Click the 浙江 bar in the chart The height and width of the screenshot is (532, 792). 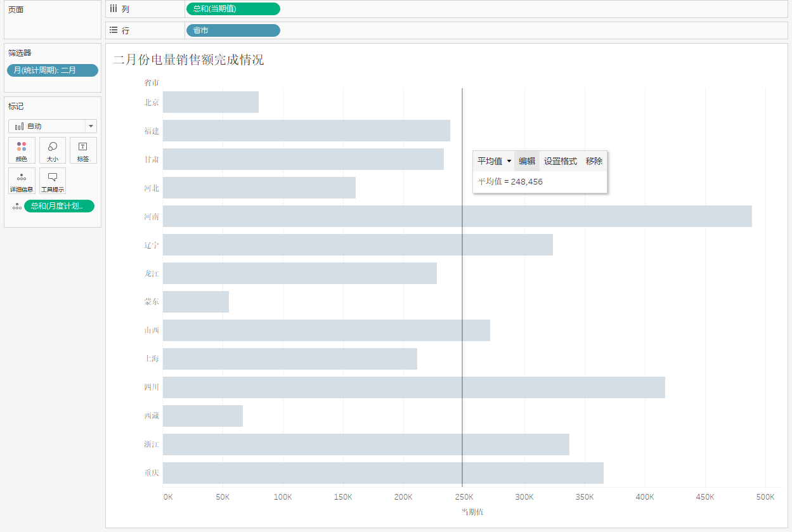pos(366,444)
